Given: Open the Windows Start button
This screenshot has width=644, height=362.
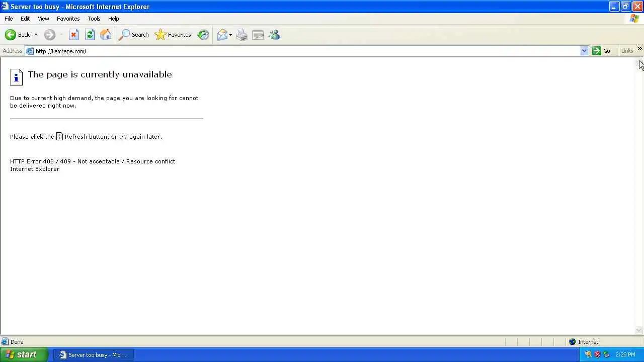Looking at the screenshot, I should point(24,354).
